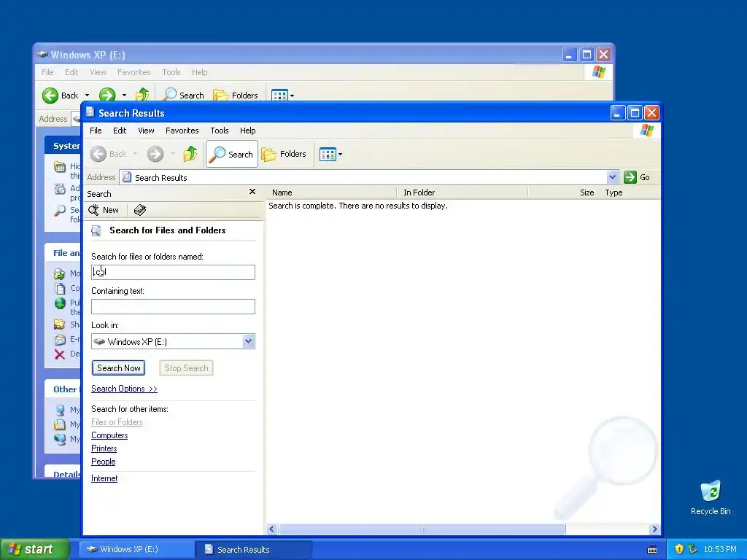Screen dimensions: 747x560
Task: Open the Favorites menu in Search Results window
Action: [x=182, y=131]
